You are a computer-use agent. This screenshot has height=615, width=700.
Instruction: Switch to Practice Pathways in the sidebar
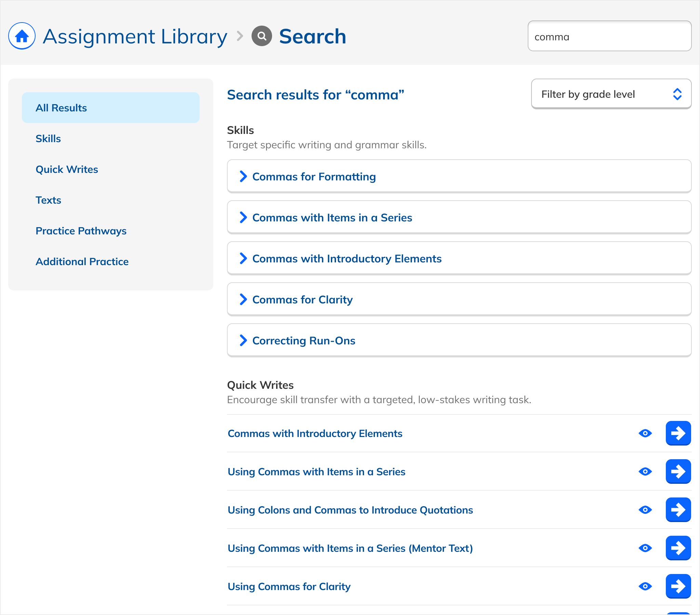coord(81,231)
